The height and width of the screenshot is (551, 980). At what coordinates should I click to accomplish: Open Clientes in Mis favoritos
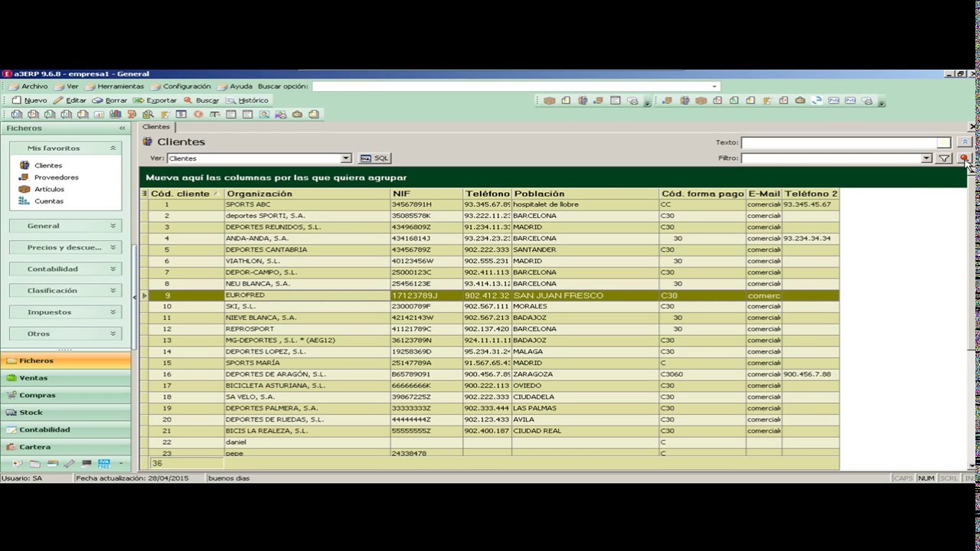pos(47,165)
